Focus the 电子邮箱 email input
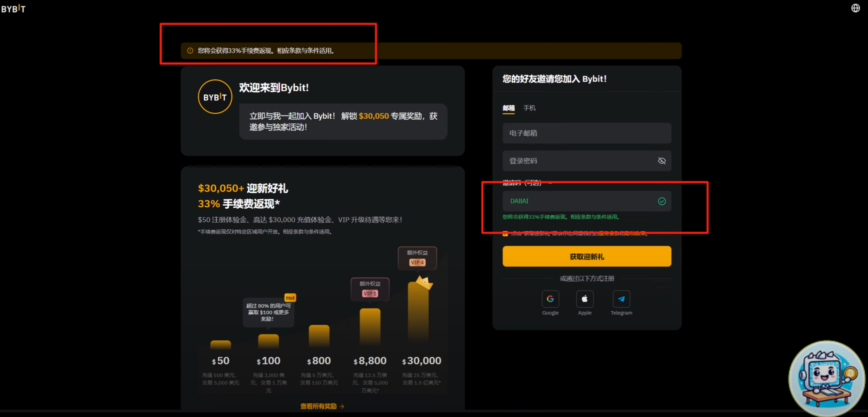 click(x=587, y=133)
